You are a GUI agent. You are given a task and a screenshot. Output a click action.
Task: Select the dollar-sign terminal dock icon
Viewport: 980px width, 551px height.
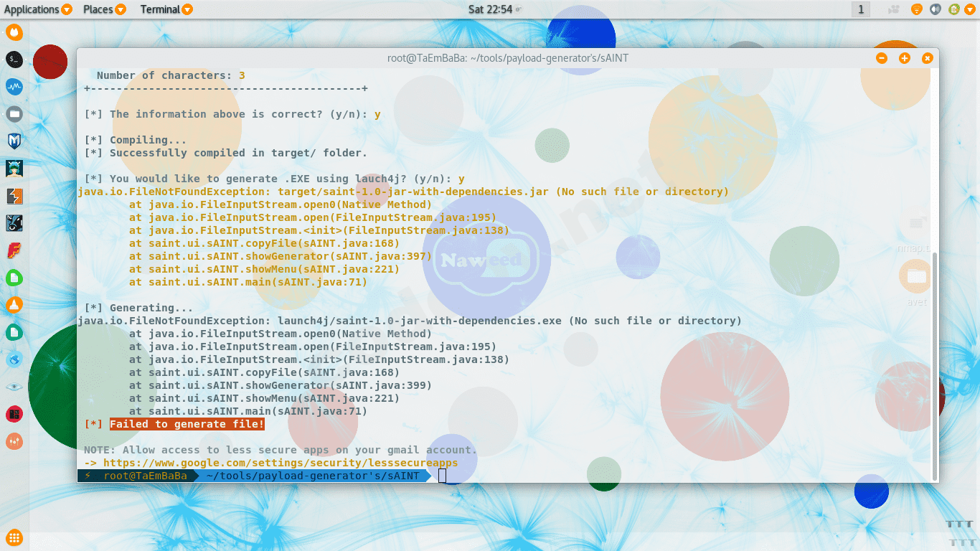coord(14,60)
